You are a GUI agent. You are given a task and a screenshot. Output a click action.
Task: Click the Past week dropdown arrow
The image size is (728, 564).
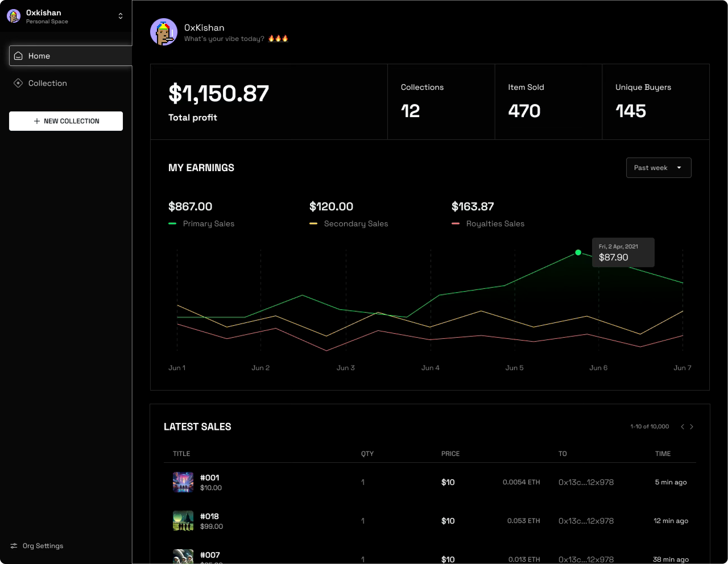coord(679,167)
